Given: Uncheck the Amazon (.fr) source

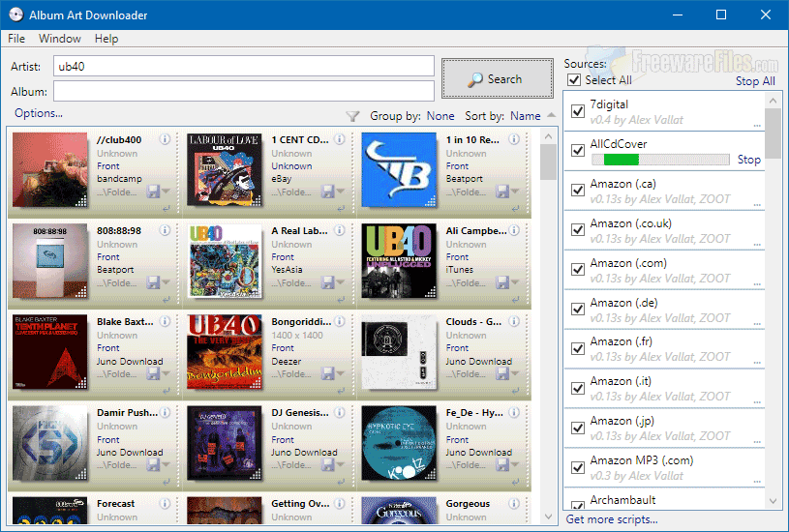Looking at the screenshot, I should click(578, 348).
